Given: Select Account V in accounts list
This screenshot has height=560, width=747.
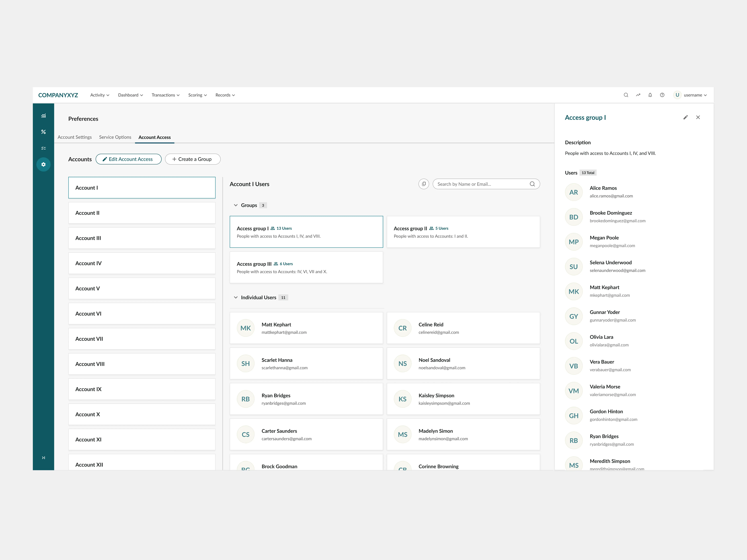Looking at the screenshot, I should point(142,288).
